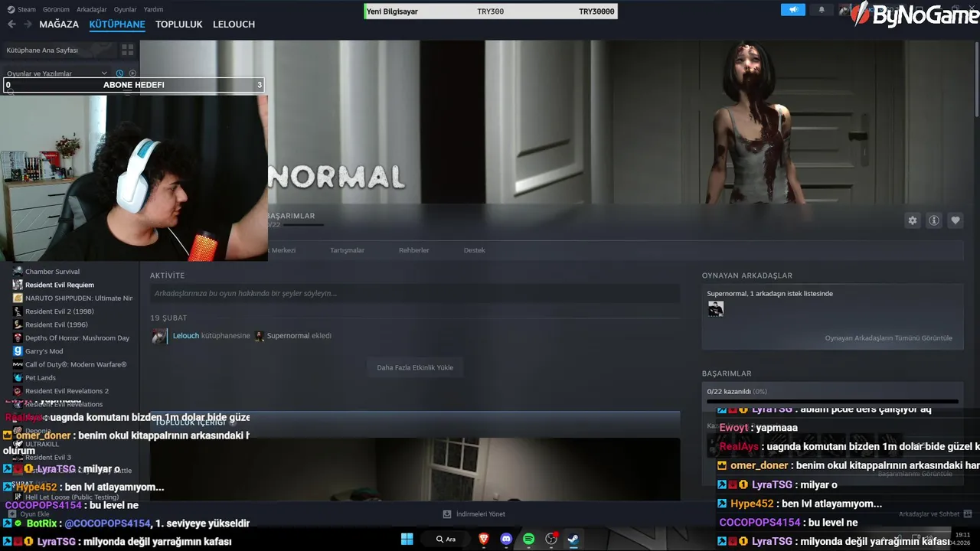This screenshot has width=980, height=551.
Task: Open İndirmeleri Yönet downloads manager
Action: (474, 514)
